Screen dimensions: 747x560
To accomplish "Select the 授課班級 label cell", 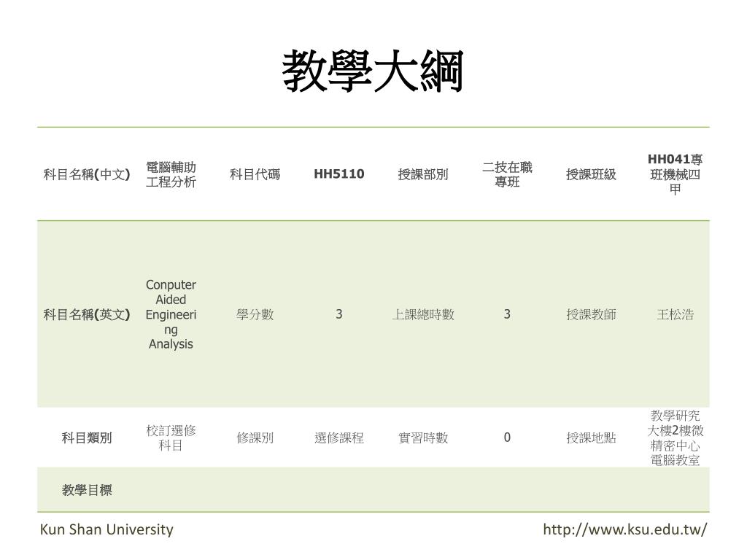I will [x=591, y=174].
